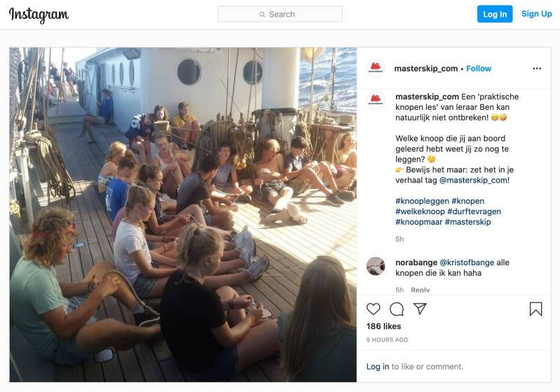This screenshot has width=560, height=392.
Task: Visit the @masterskip_com mention in caption
Action: point(473,180)
